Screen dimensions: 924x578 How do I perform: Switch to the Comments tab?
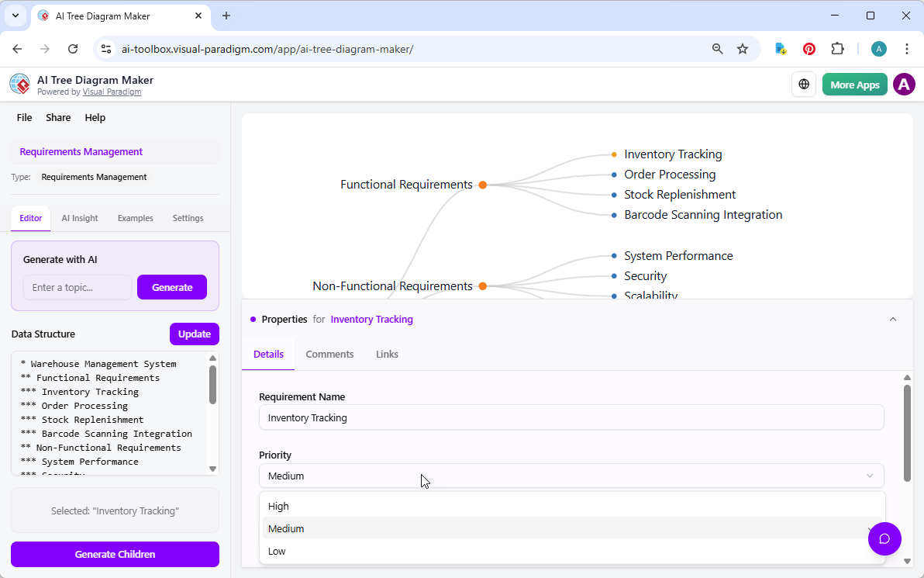click(x=329, y=354)
